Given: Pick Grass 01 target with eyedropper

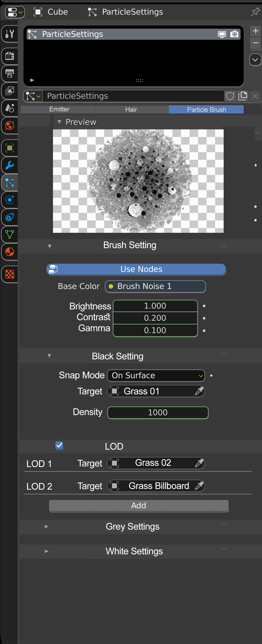Looking at the screenshot, I should tap(199, 391).
